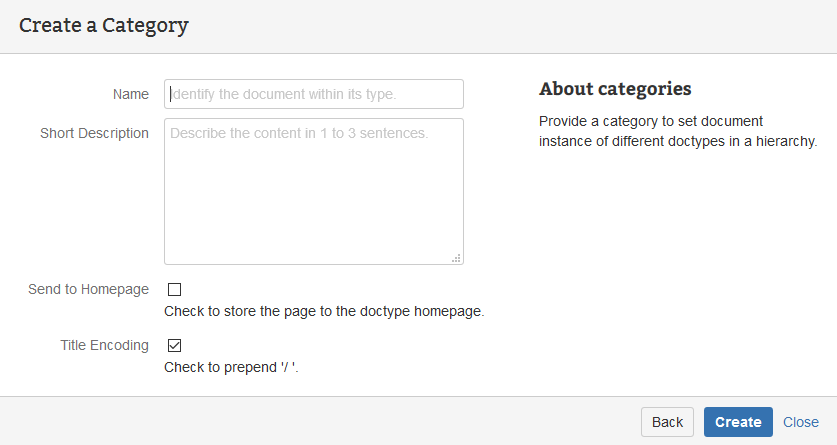Click the 'Describe the content' placeholder text
Viewport: 837px width, 445px height.
pos(299,133)
